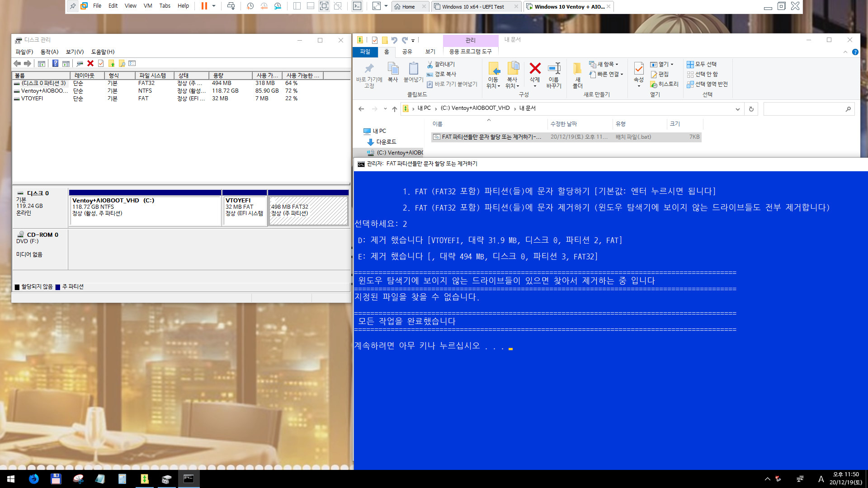This screenshot has width=868, height=488.
Task: Open 보기(V) menu in Disk Management
Action: pos(75,52)
